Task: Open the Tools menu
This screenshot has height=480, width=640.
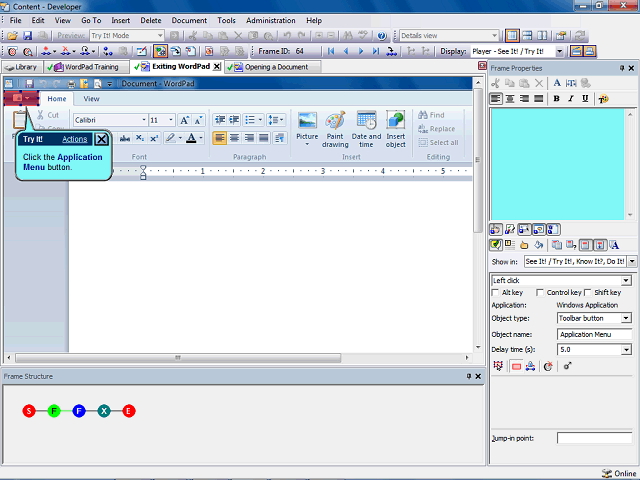Action: click(x=226, y=20)
